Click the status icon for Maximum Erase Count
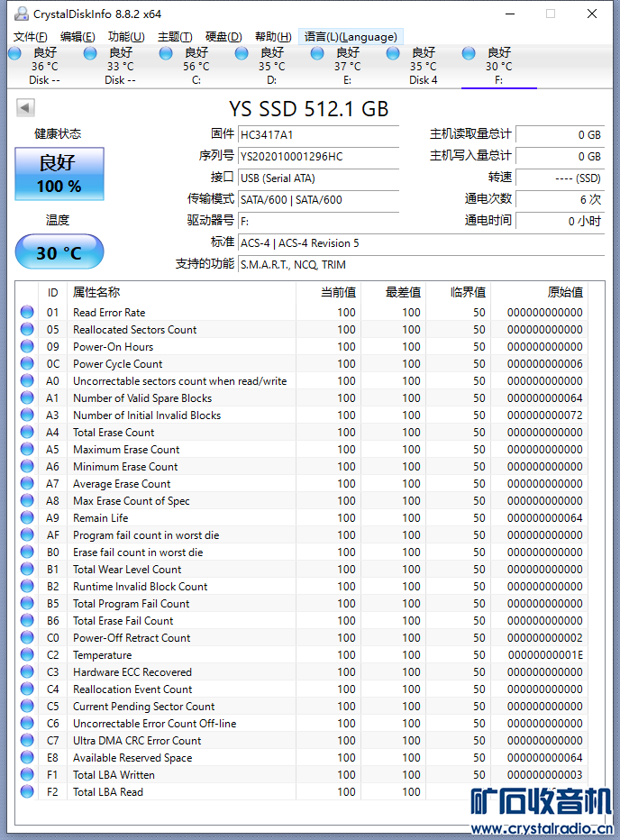The image size is (620, 840). click(x=27, y=449)
